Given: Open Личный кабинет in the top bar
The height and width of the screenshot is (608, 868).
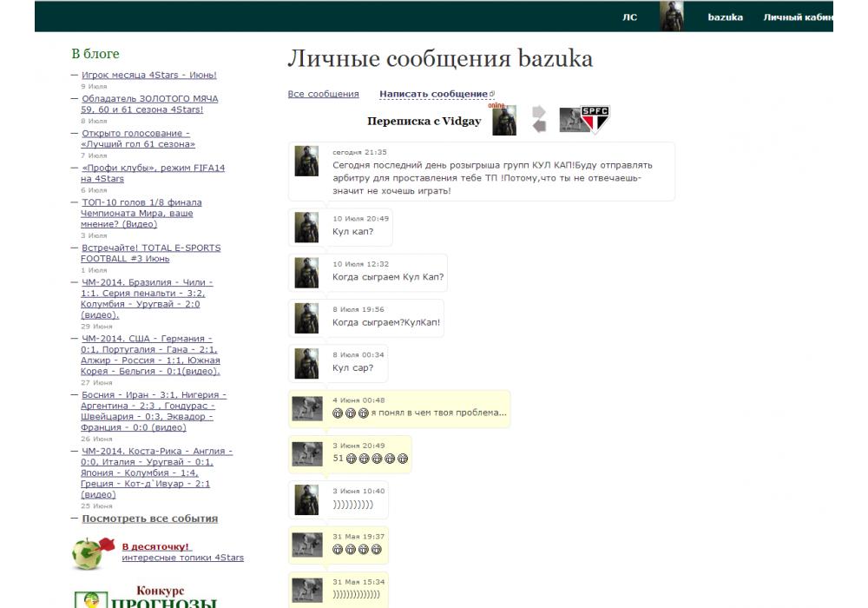Looking at the screenshot, I should tap(798, 17).
